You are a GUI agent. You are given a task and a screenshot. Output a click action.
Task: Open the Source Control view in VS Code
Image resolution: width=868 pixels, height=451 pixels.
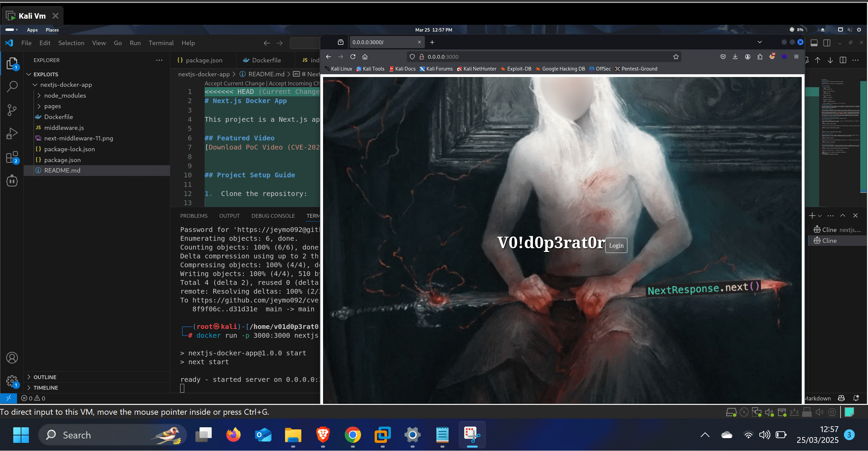coord(12,110)
